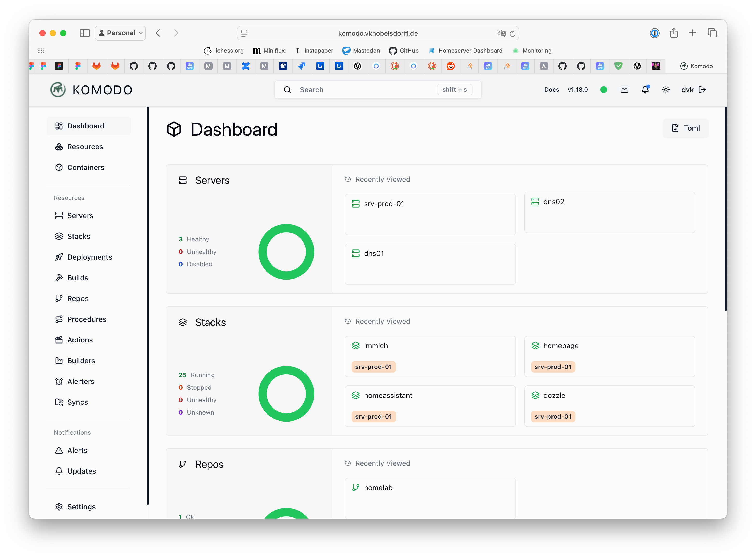Select the Actions clapperboard icon
This screenshot has height=557, width=756.
(59, 340)
